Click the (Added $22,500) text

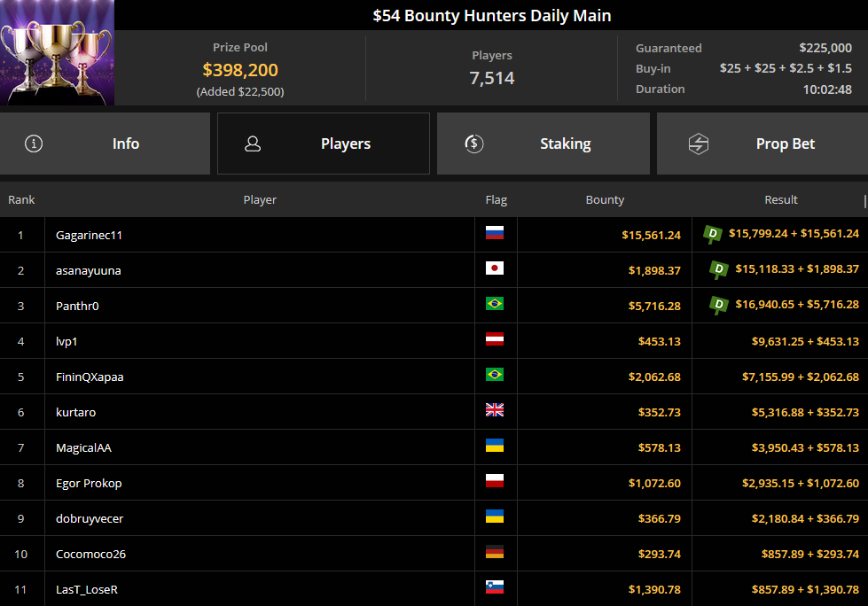pos(240,92)
